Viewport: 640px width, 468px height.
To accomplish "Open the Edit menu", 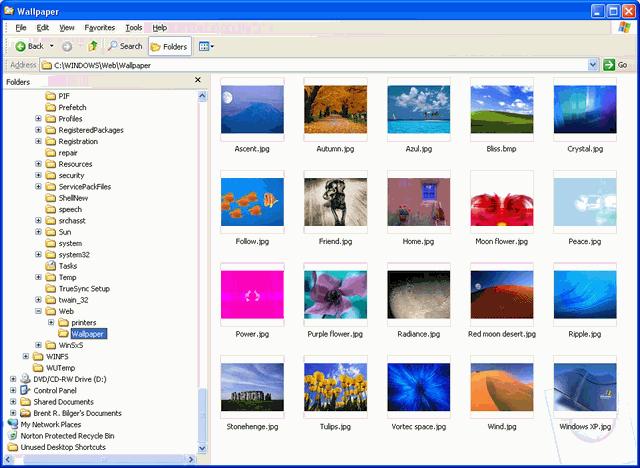I will pyautogui.click(x=42, y=28).
